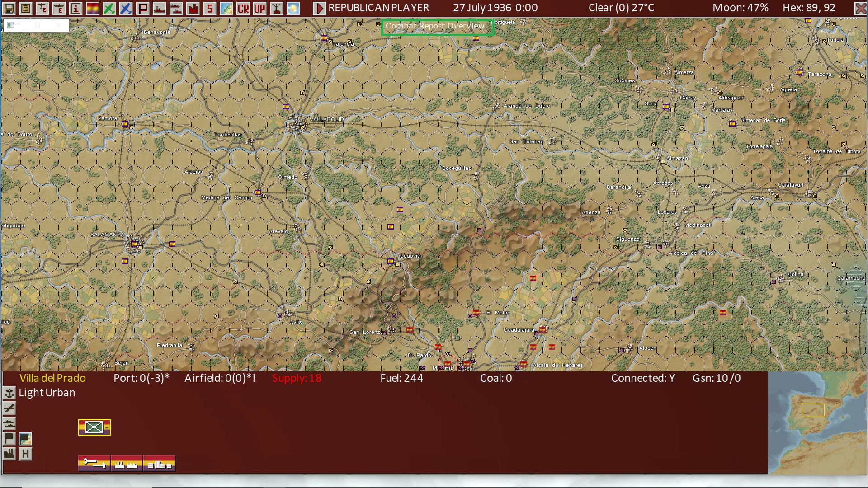Click the flag 'P' toolbar icon
This screenshot has width=868, height=488.
[x=143, y=8]
